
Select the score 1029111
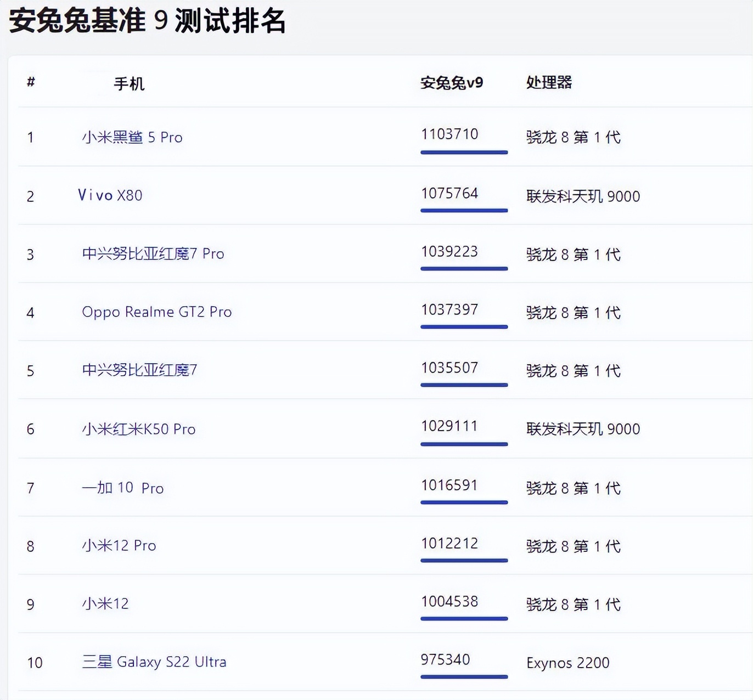point(449,426)
